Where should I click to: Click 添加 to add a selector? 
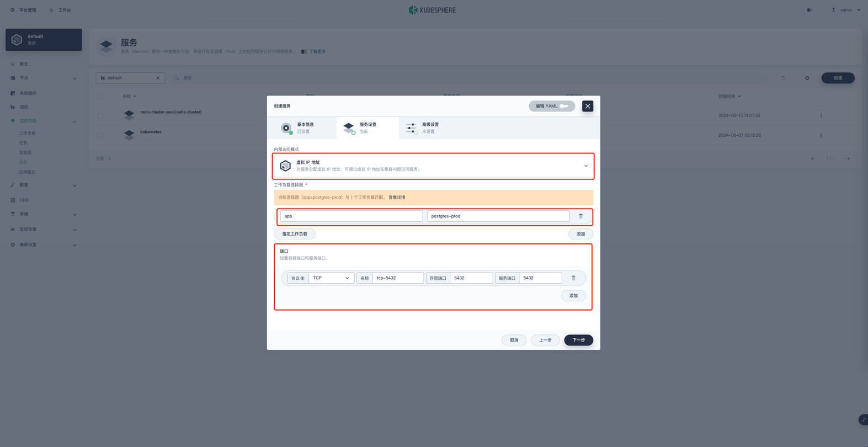coord(581,234)
